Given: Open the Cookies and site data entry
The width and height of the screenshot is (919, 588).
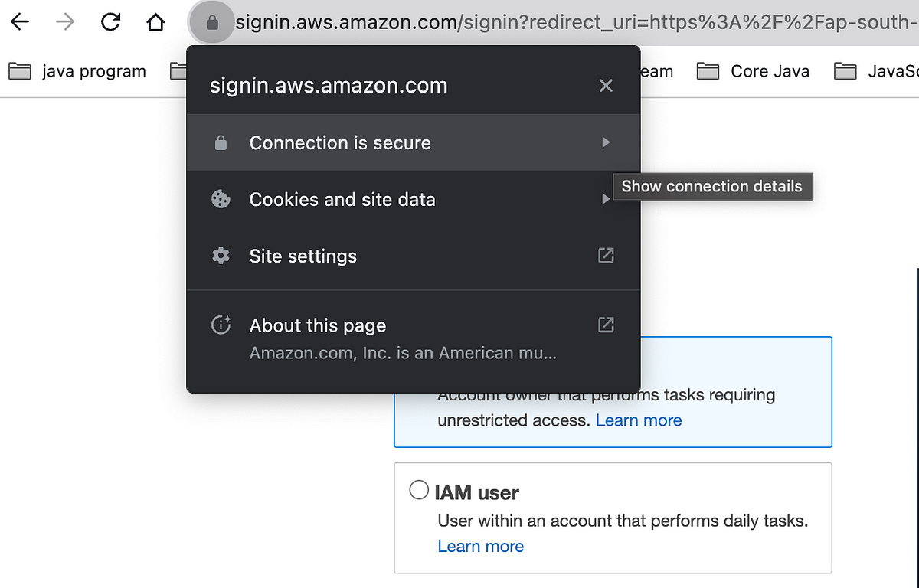Looking at the screenshot, I should pos(414,199).
